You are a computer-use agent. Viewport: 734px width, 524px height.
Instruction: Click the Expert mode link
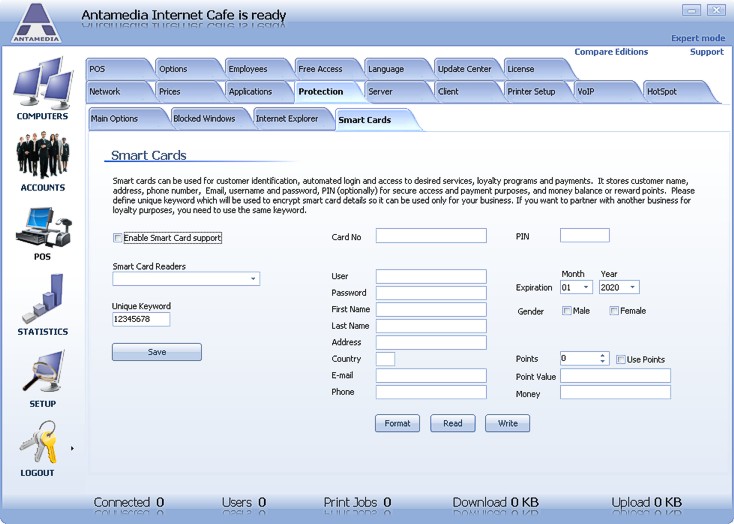coord(698,38)
